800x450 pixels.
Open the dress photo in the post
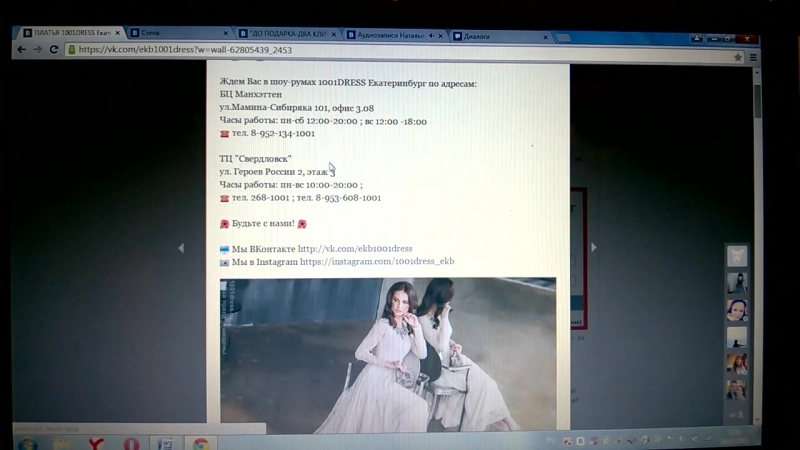[388, 355]
